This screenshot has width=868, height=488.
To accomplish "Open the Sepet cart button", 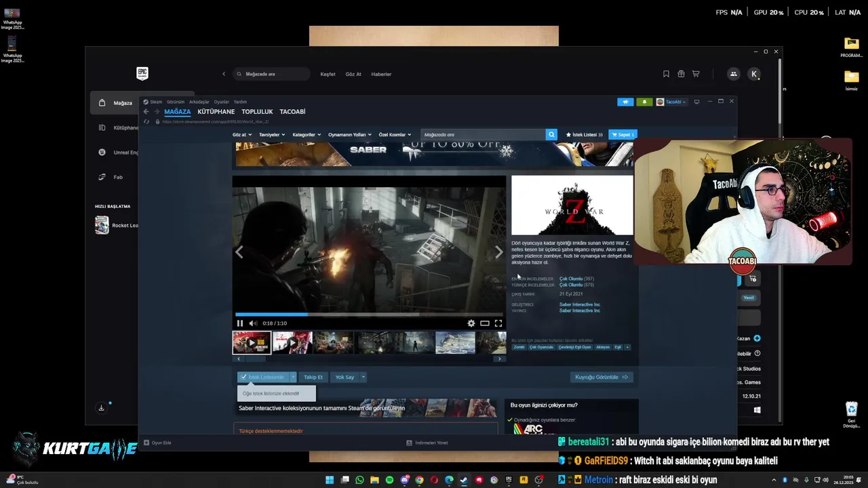I will coord(623,135).
